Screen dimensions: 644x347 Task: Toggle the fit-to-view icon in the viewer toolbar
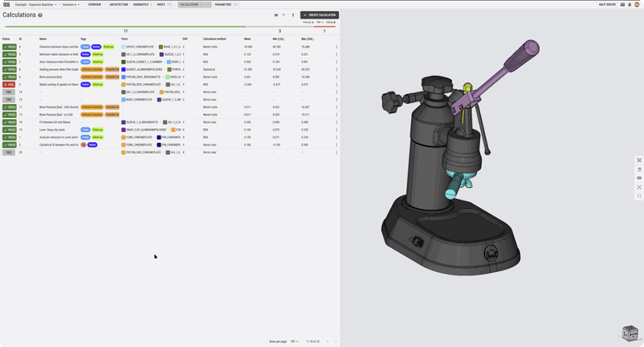click(639, 187)
